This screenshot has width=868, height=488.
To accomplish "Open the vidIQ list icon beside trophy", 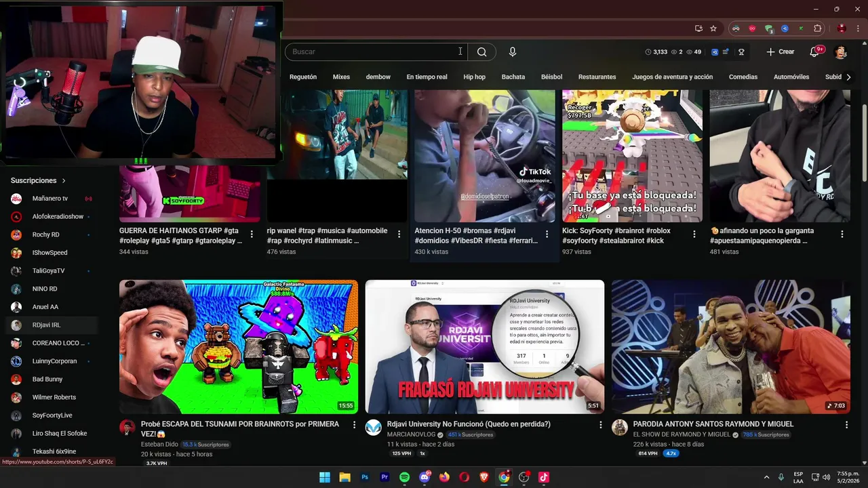I will (x=726, y=52).
